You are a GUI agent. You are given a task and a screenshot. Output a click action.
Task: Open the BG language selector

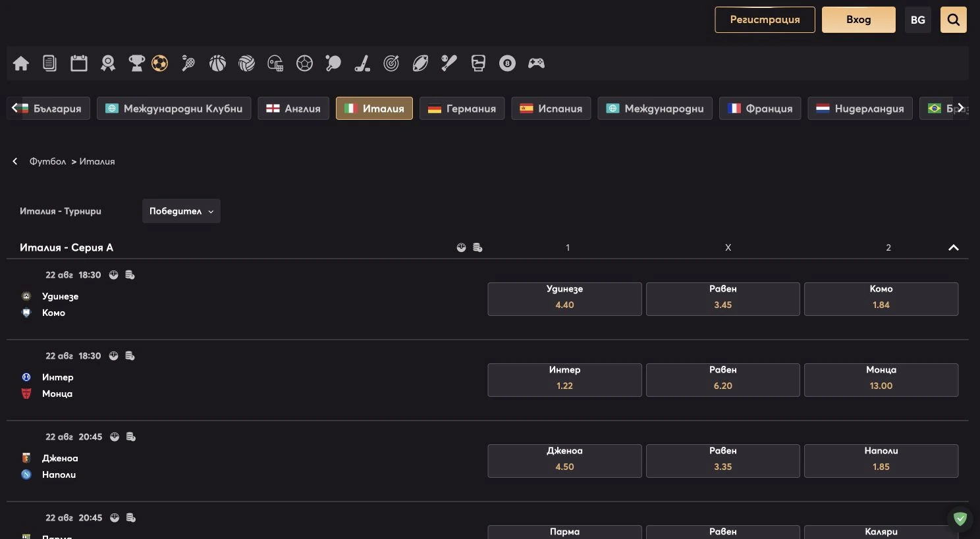tap(918, 20)
